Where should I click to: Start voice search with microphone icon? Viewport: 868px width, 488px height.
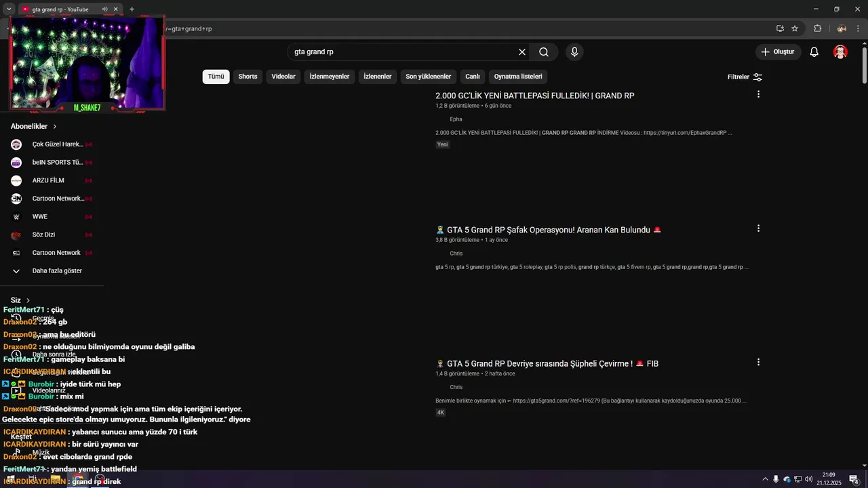click(x=574, y=52)
